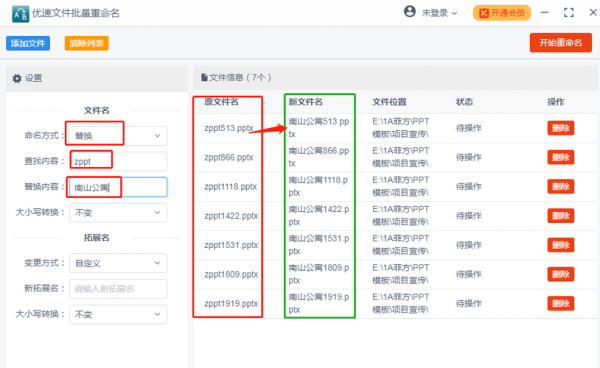Click the new filename 南山公寓513.pptx

319,128
